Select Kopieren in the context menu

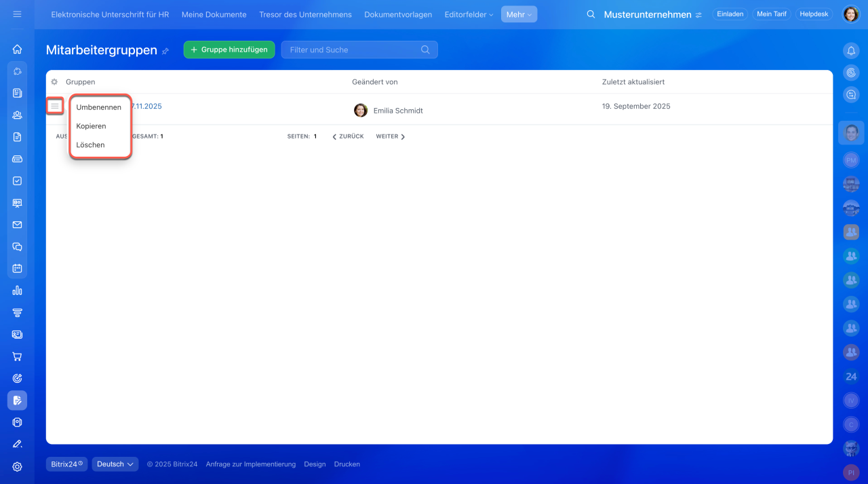pos(91,126)
